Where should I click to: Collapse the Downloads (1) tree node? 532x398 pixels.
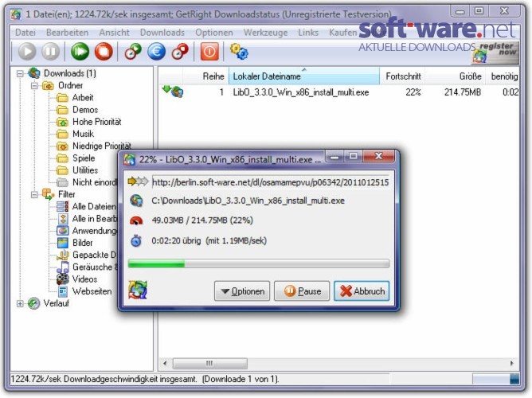click(x=20, y=73)
